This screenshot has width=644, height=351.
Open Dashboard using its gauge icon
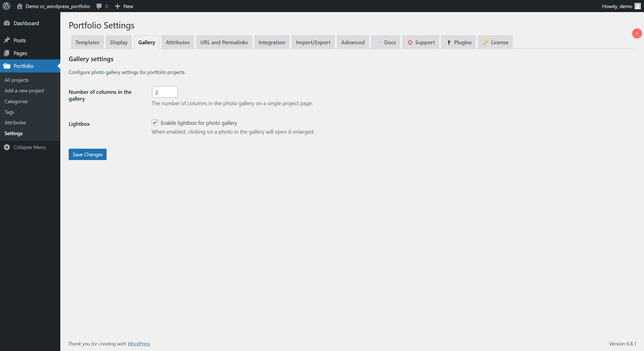(7, 23)
